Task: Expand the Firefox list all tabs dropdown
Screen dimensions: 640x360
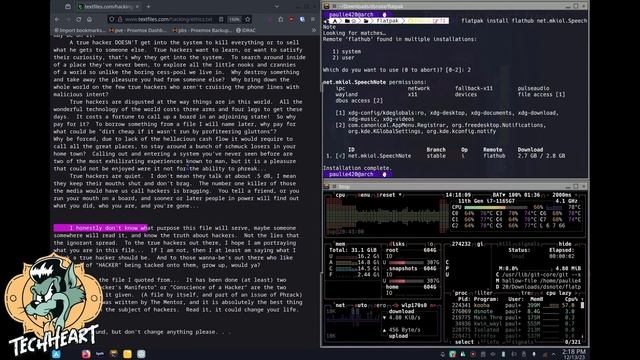Action: pyautogui.click(x=277, y=7)
